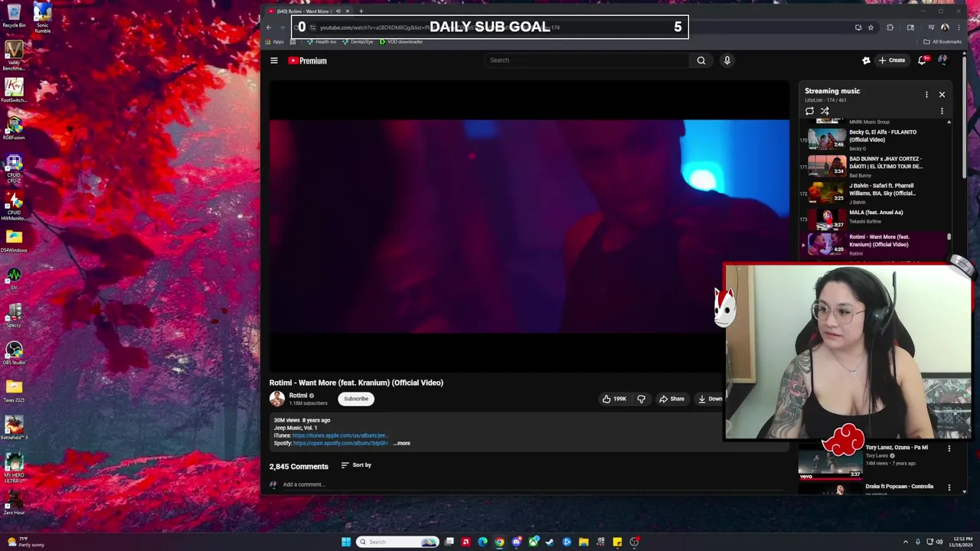The width and height of the screenshot is (980, 551).
Task: Open RGBFusion desktop shortcut
Action: (x=14, y=128)
